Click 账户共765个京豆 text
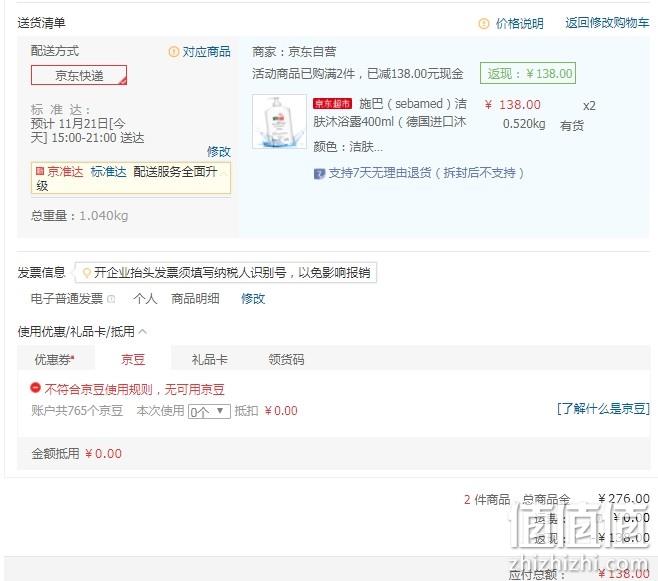The image size is (658, 581). click(77, 410)
